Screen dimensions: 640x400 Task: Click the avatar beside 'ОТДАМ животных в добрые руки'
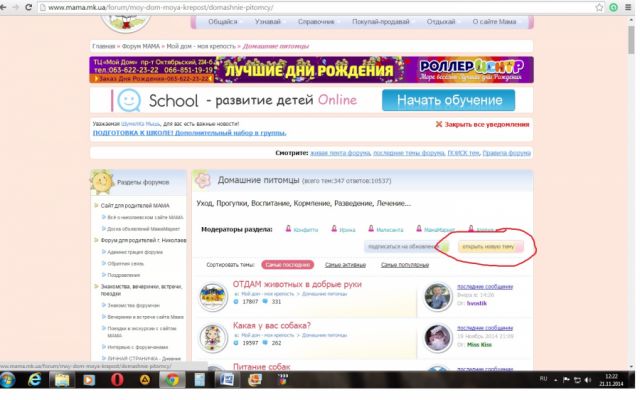pos(213,296)
